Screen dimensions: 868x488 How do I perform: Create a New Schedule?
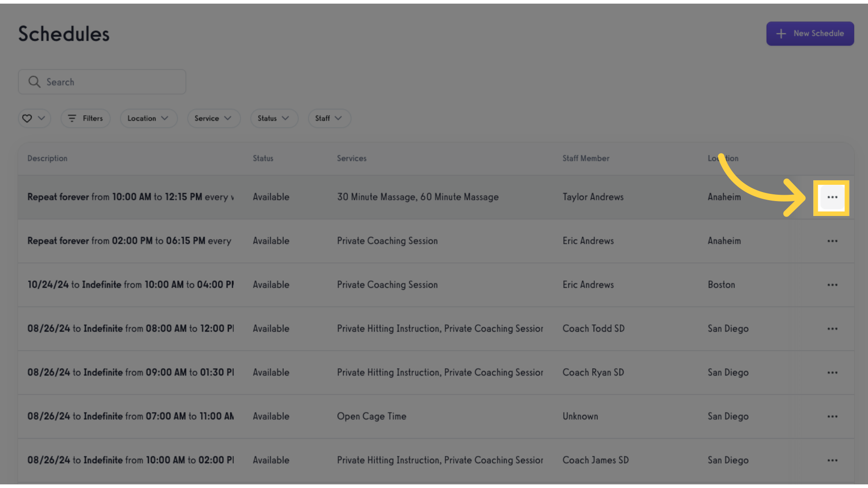(810, 33)
